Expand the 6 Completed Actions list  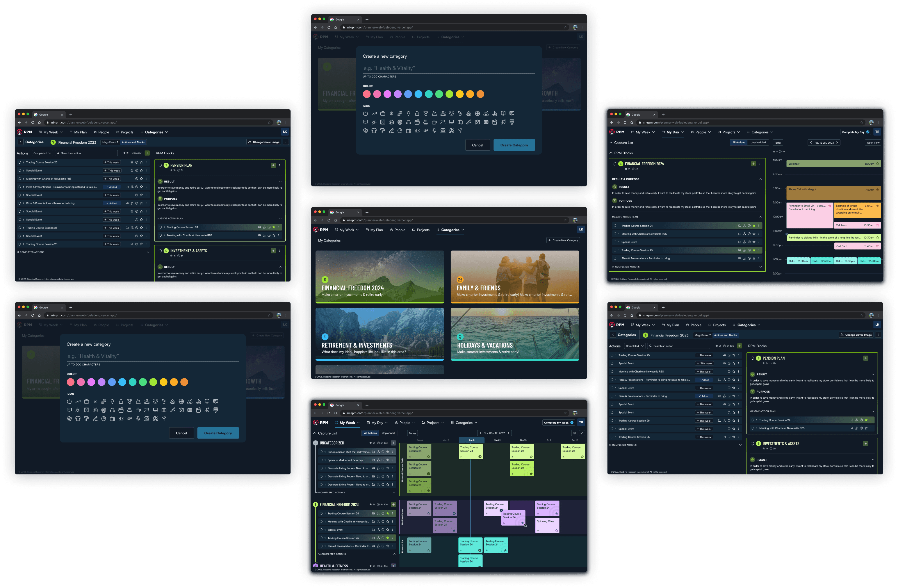(394, 492)
